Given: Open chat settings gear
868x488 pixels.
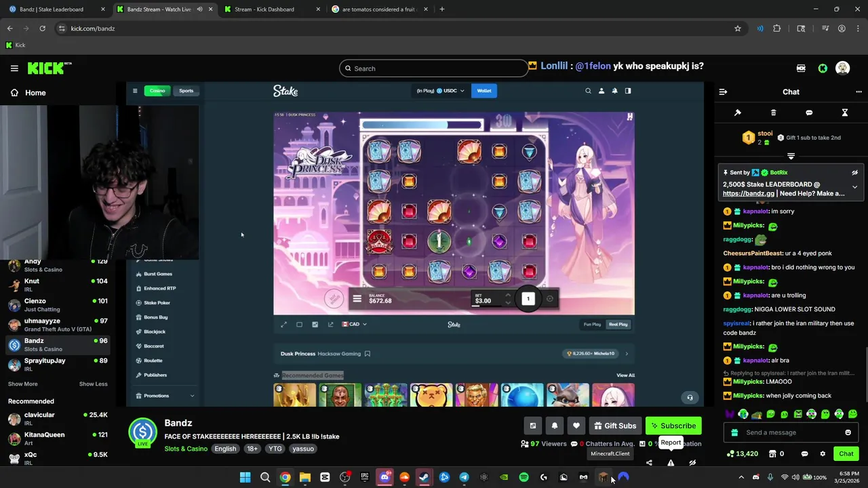Looking at the screenshot, I should 823,453.
